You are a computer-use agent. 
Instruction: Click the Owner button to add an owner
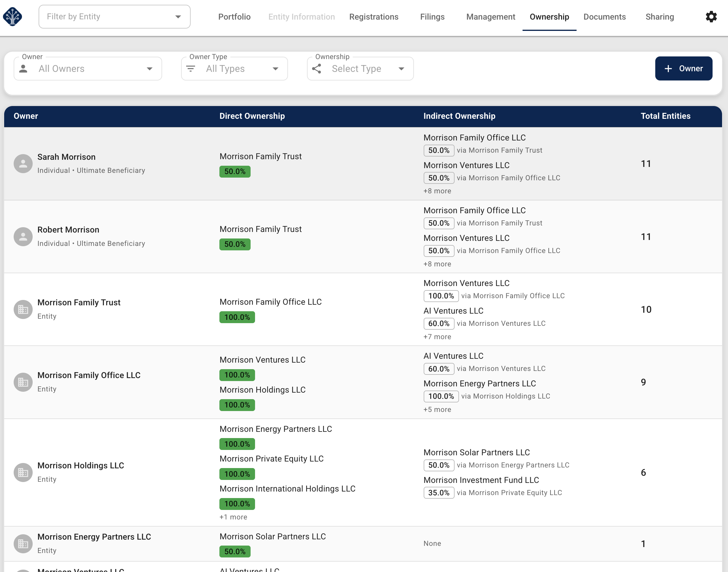click(683, 68)
